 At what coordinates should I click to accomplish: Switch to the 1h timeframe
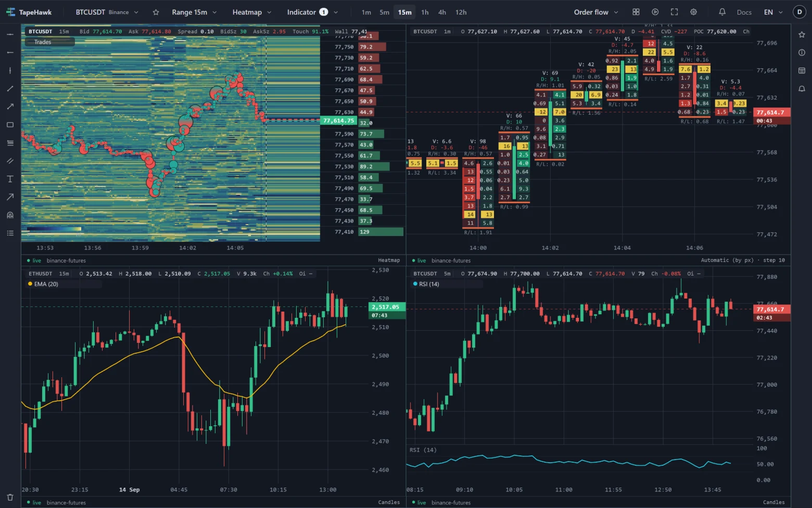click(x=425, y=12)
